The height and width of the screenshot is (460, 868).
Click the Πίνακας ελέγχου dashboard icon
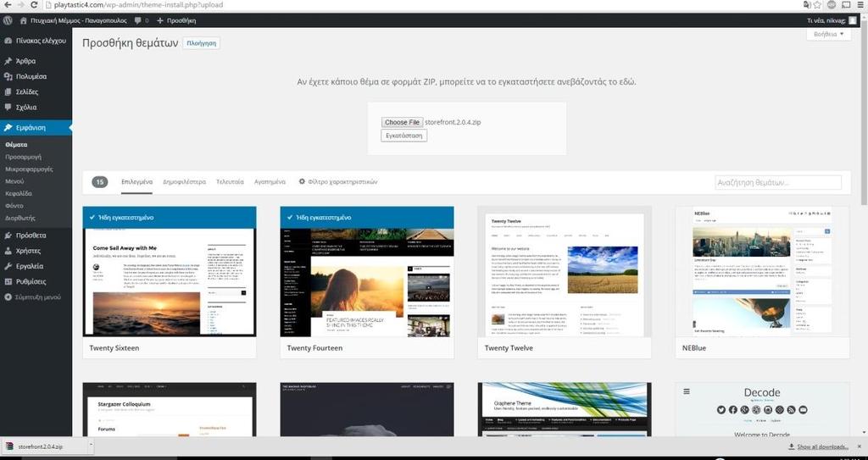click(8, 41)
